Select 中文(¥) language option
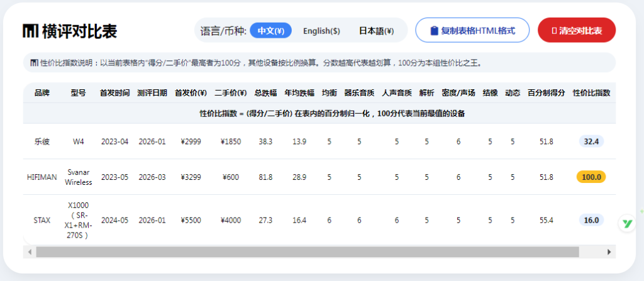Viewport: 644px width, 281px height. [270, 31]
